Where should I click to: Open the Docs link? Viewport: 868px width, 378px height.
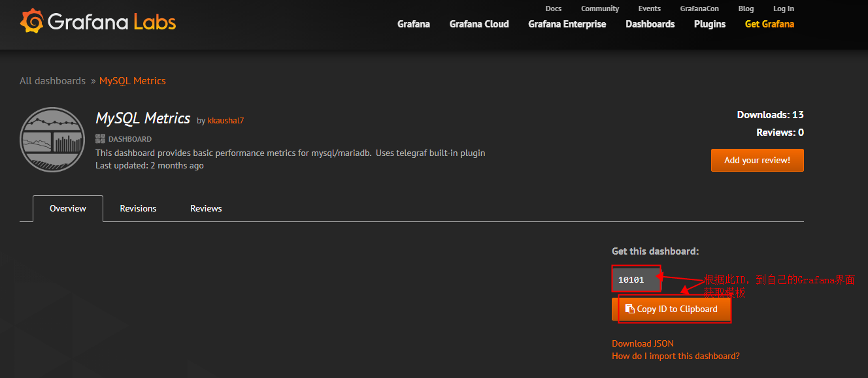click(553, 8)
